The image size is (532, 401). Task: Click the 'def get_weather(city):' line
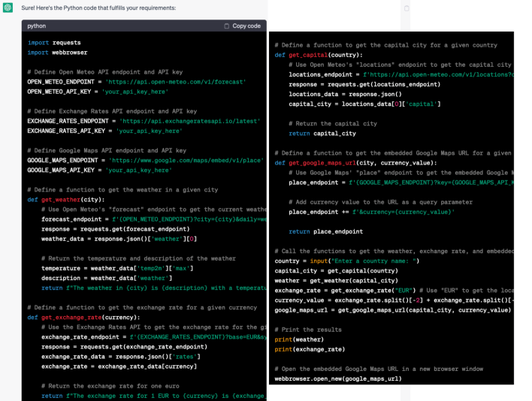[66, 200]
